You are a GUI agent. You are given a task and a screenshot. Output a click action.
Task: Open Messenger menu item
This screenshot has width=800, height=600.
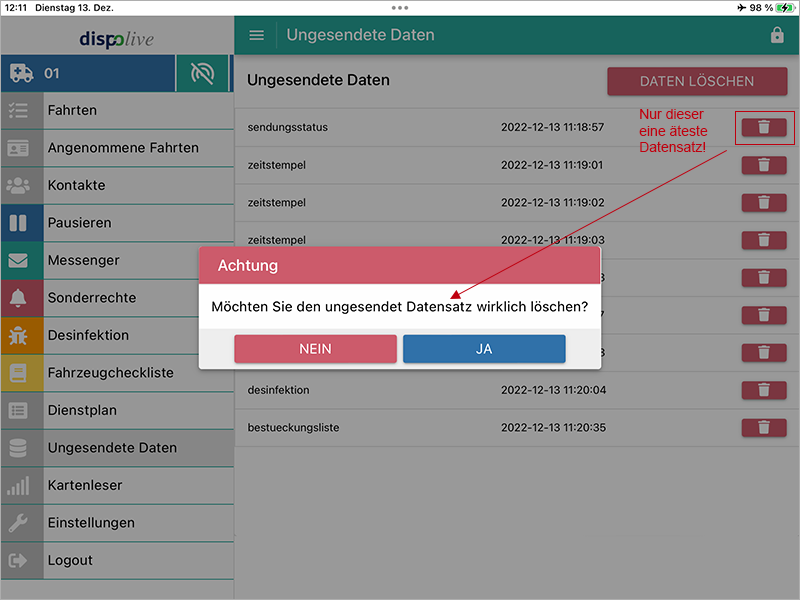(x=117, y=260)
